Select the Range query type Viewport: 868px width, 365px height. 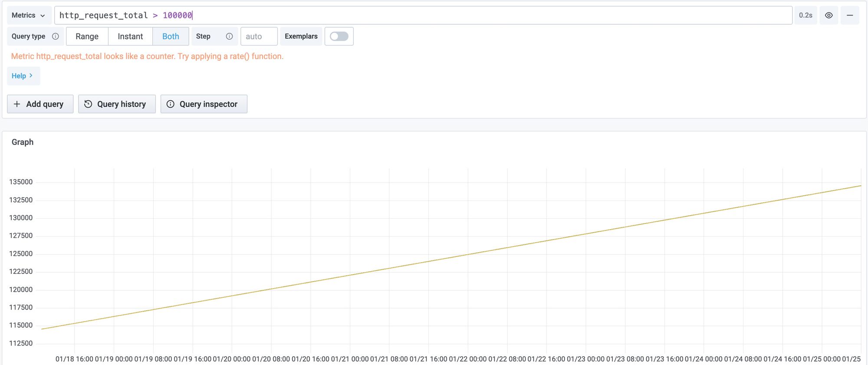[87, 36]
